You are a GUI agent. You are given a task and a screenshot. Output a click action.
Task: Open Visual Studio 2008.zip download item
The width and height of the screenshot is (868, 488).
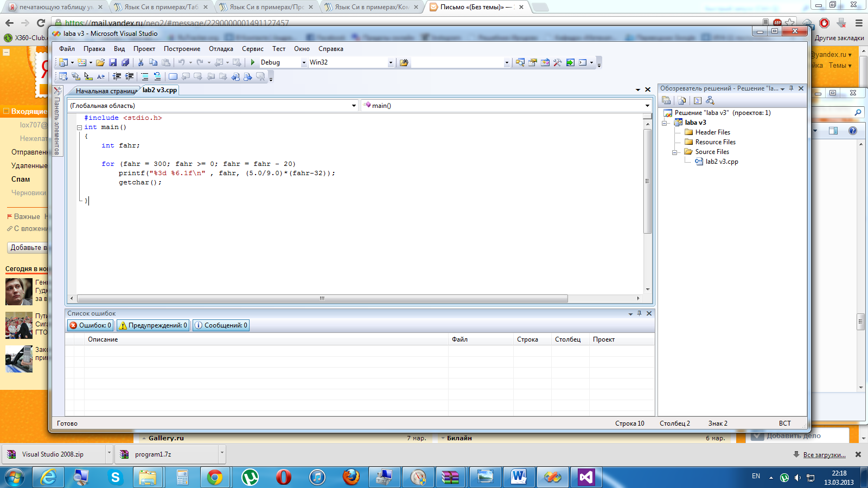[x=53, y=454]
